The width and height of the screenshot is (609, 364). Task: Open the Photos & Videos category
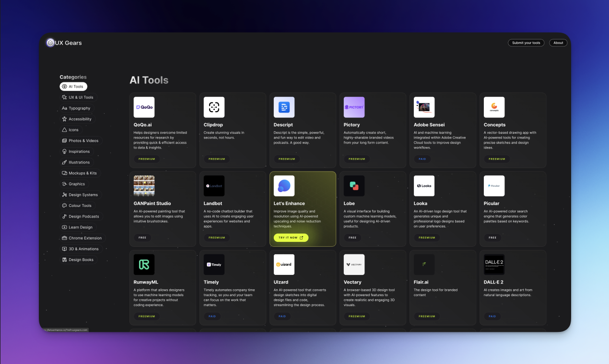coord(81,141)
